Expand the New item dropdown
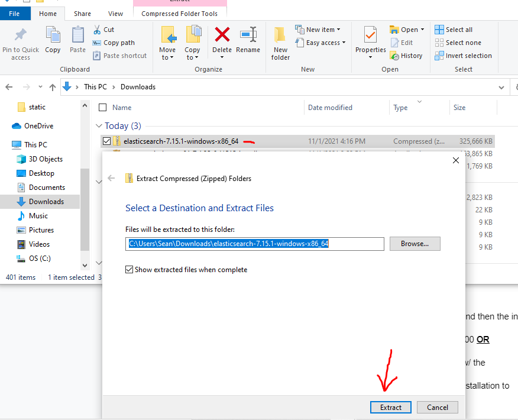The image size is (518, 420). (339, 30)
